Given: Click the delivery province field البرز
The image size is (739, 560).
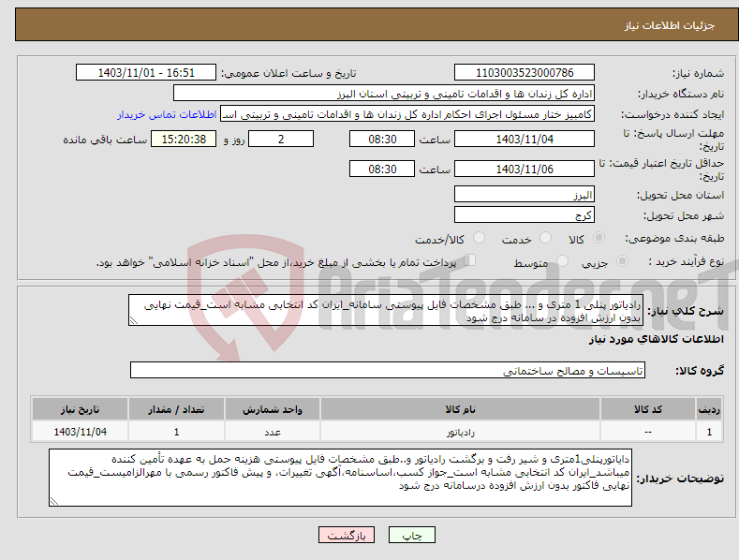Looking at the screenshot, I should click(525, 194).
